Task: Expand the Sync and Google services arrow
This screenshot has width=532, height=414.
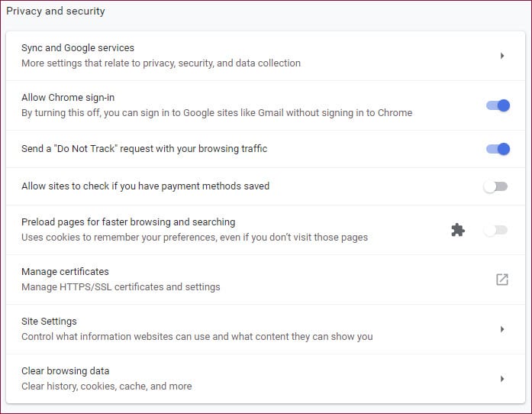Action: coord(502,56)
